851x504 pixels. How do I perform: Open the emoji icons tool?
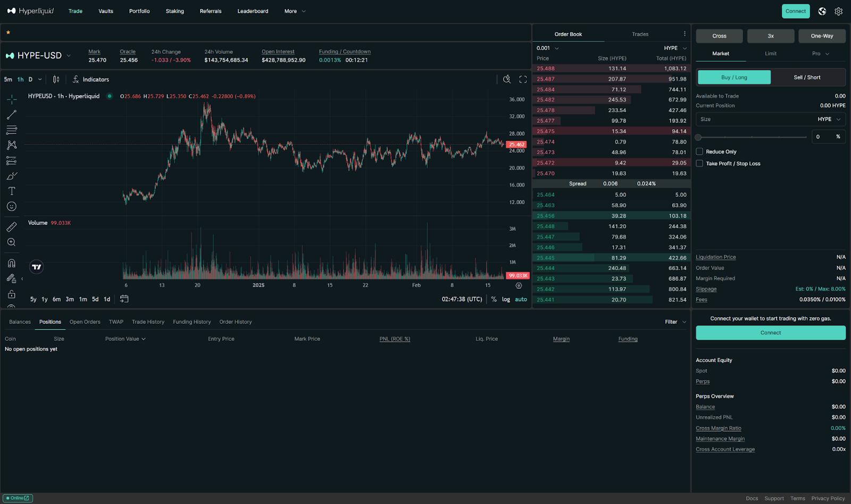(x=12, y=206)
